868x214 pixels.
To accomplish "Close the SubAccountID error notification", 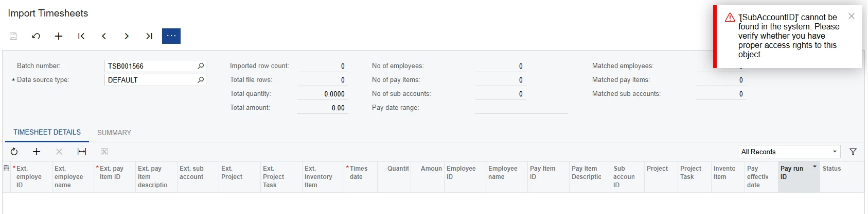I will (852, 16).
